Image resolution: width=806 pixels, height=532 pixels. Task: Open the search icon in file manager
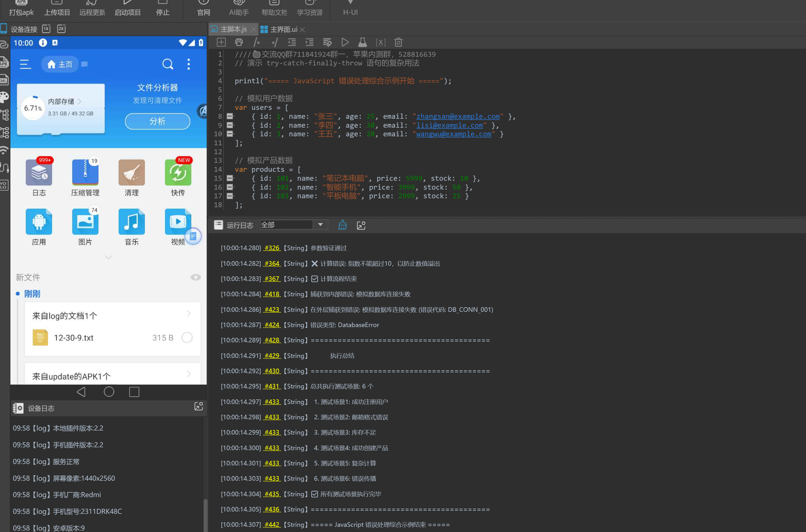[x=167, y=64]
